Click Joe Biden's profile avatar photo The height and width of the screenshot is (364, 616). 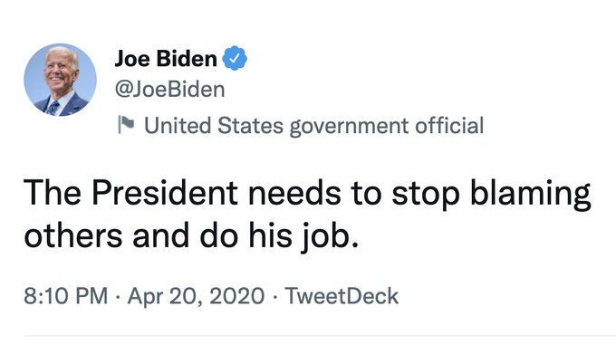(x=60, y=80)
